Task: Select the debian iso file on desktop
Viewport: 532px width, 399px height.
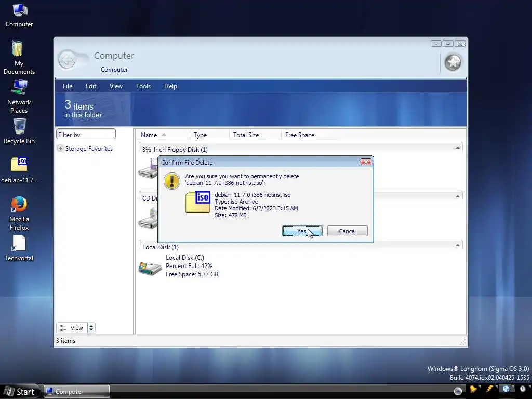Action: pos(19,170)
